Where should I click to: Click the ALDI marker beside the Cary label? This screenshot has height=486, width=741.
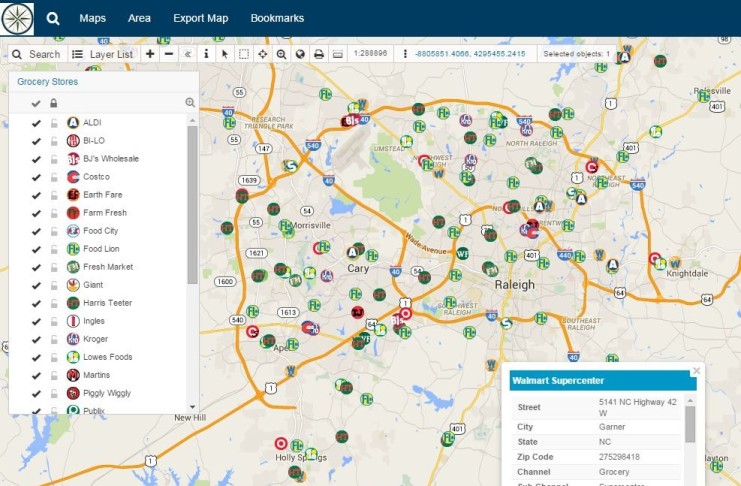(353, 252)
